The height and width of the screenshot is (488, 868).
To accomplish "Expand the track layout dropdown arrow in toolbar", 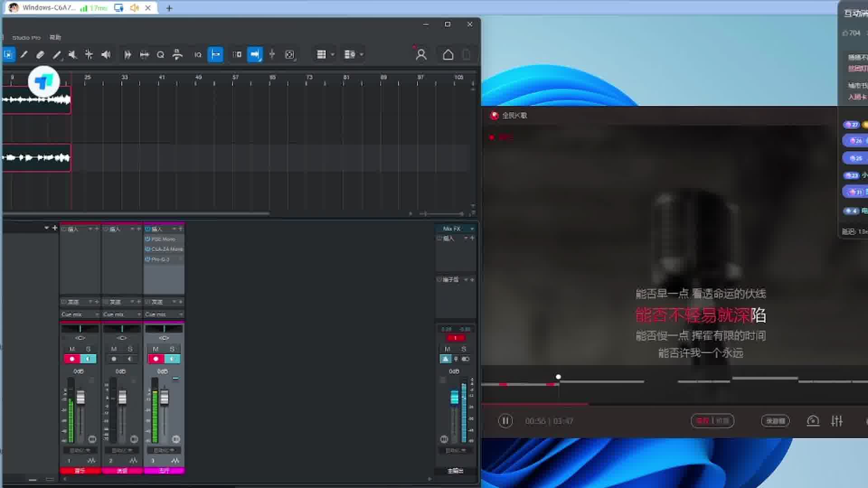I will click(333, 54).
